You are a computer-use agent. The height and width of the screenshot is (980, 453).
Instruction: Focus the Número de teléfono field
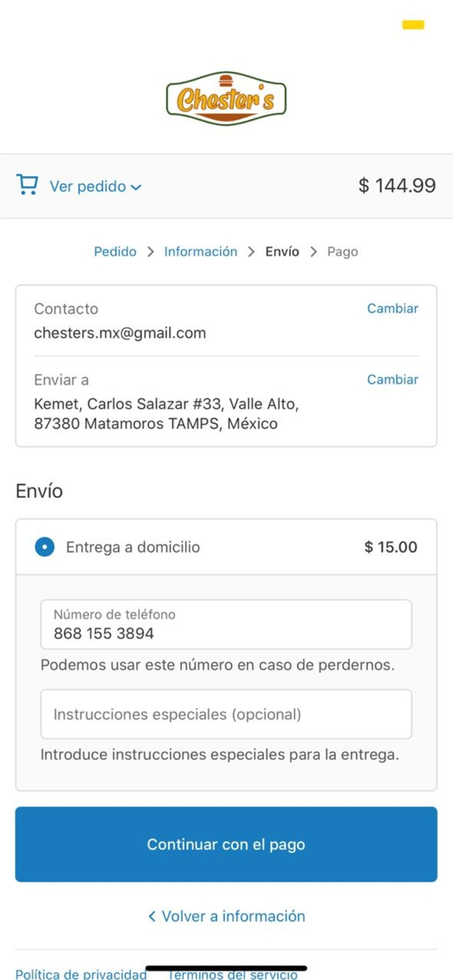(x=226, y=624)
